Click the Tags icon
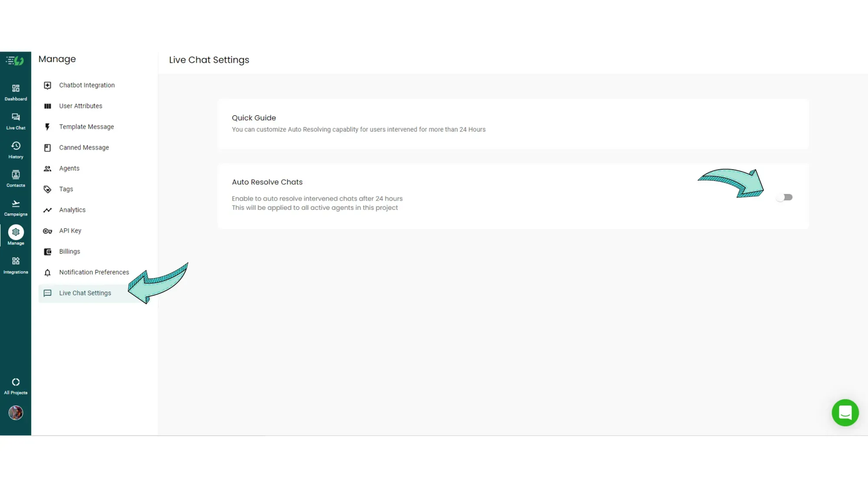 click(x=48, y=189)
